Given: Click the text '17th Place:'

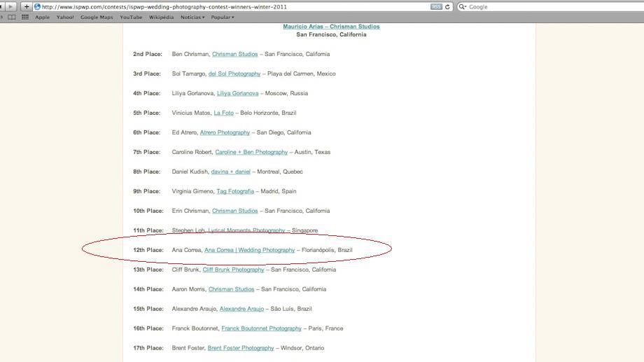Looking at the screenshot, I should coord(148,348).
